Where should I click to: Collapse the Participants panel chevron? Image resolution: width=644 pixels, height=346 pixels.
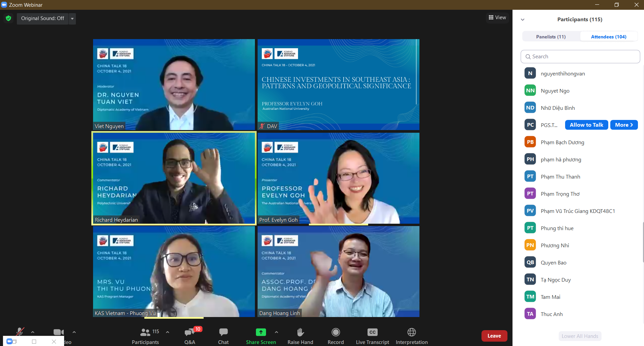pyautogui.click(x=523, y=20)
